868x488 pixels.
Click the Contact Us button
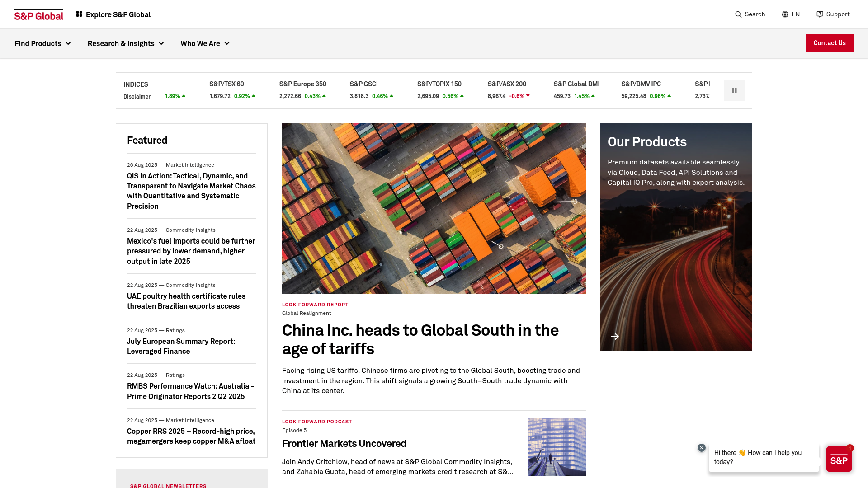[830, 43]
